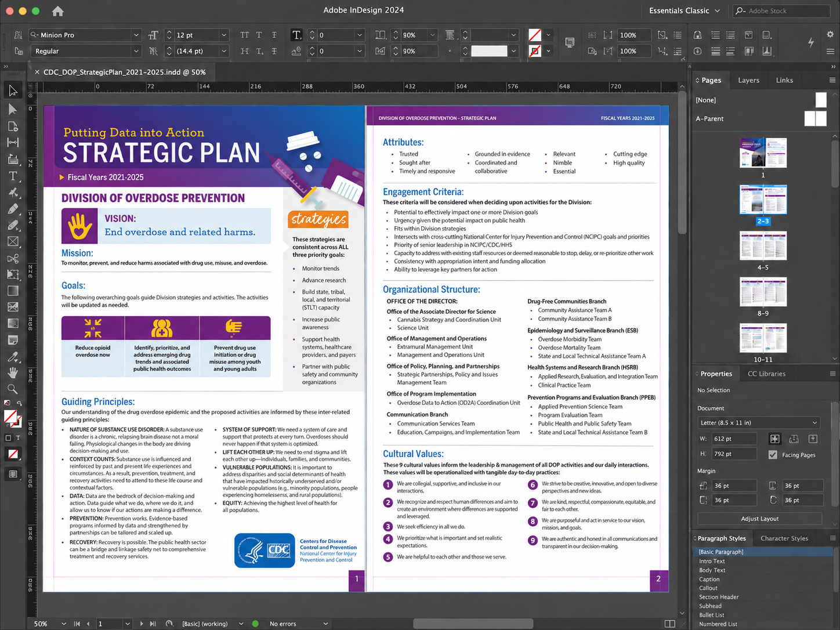Go to next page arrow in status bar
840x630 pixels.
coord(141,624)
